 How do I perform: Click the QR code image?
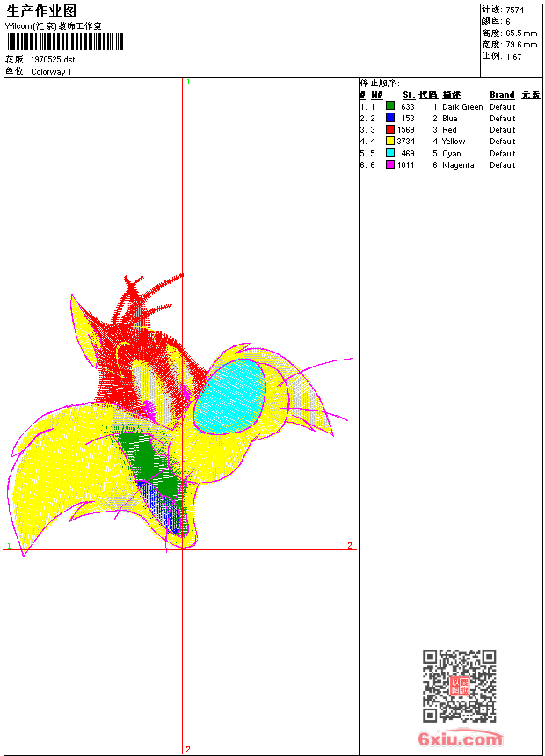pyautogui.click(x=460, y=686)
